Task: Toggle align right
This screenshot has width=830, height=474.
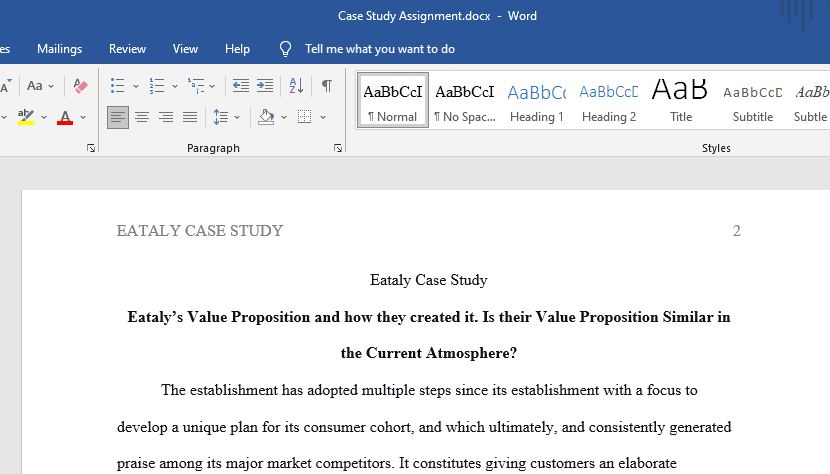Action: coord(166,117)
